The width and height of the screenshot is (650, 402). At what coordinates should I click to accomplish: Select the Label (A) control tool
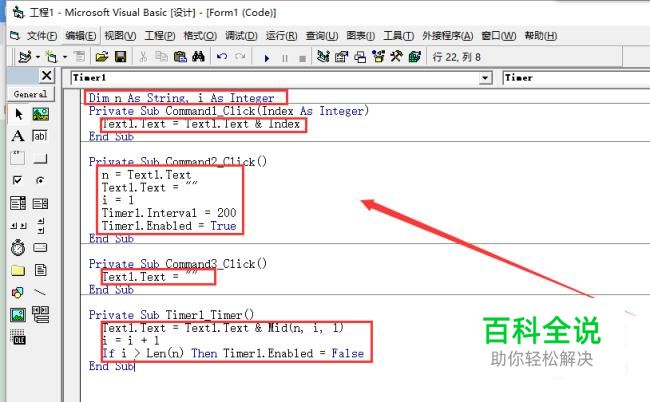click(18, 136)
